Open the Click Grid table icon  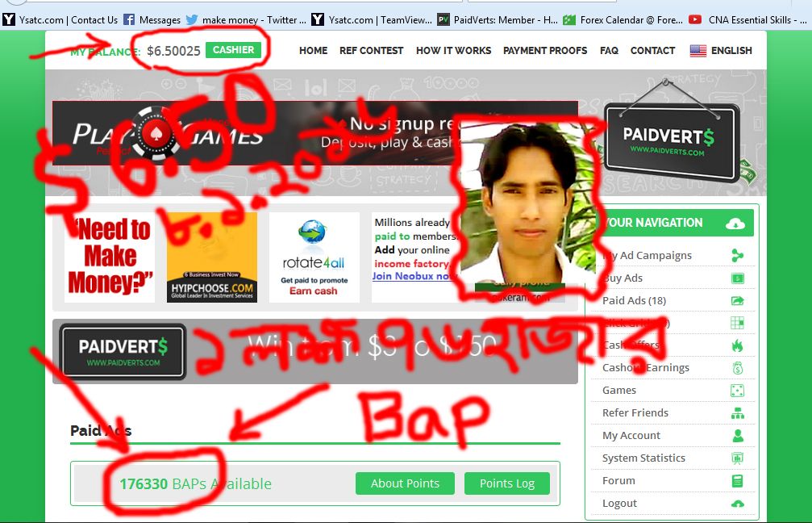coord(738,323)
